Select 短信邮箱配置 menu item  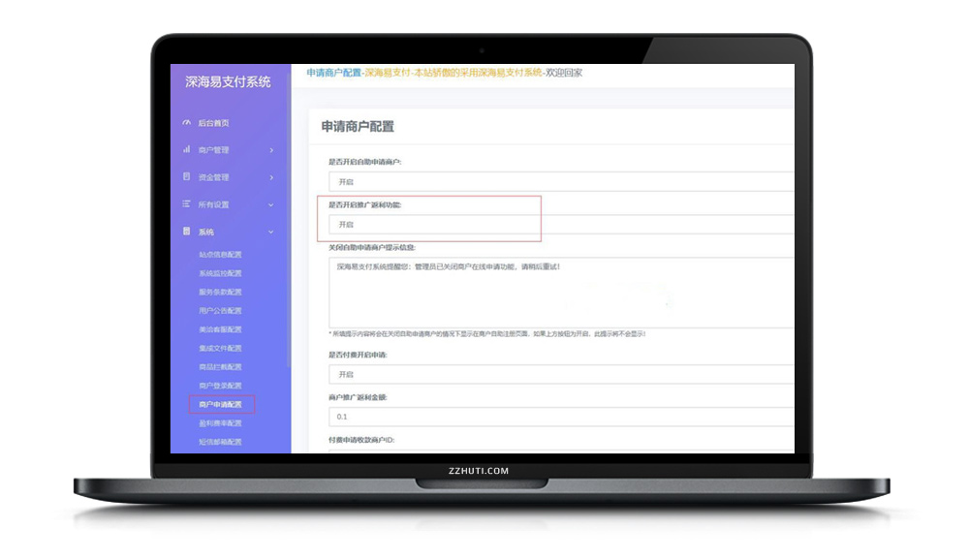click(x=220, y=441)
